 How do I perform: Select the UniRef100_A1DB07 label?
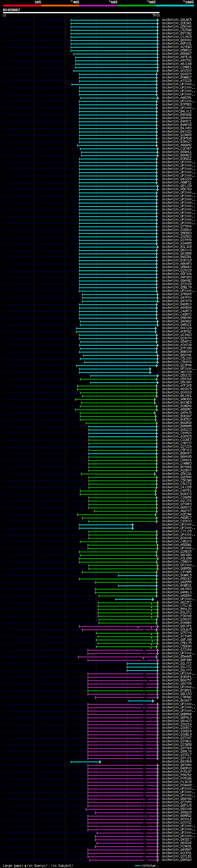pyautogui.click(x=177, y=470)
